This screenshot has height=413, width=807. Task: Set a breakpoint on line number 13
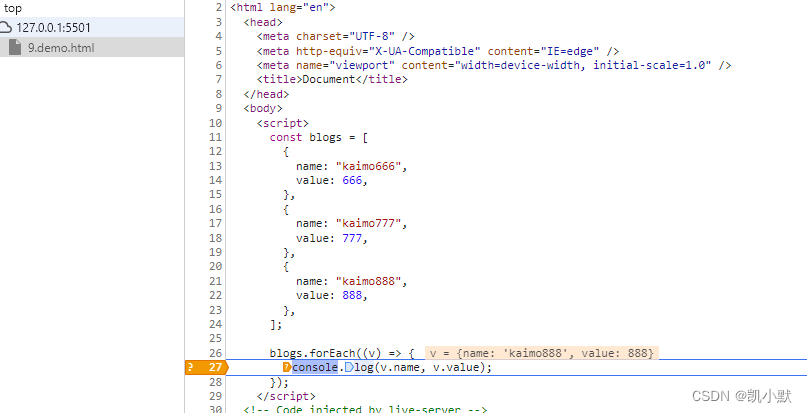click(x=216, y=166)
